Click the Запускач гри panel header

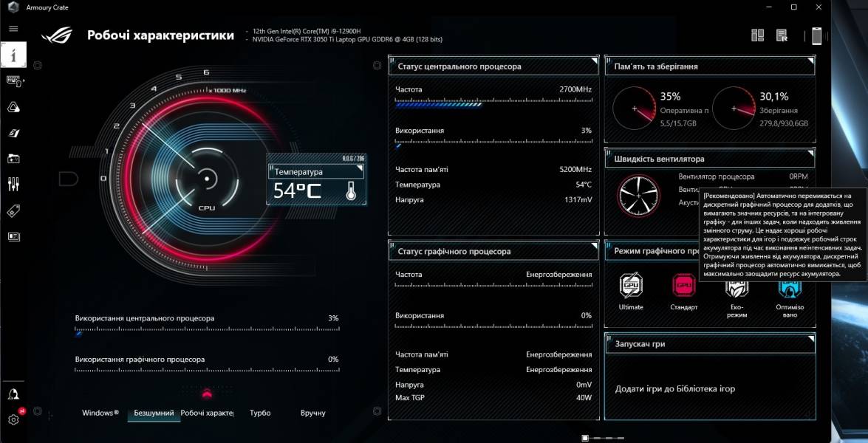[x=710, y=343]
